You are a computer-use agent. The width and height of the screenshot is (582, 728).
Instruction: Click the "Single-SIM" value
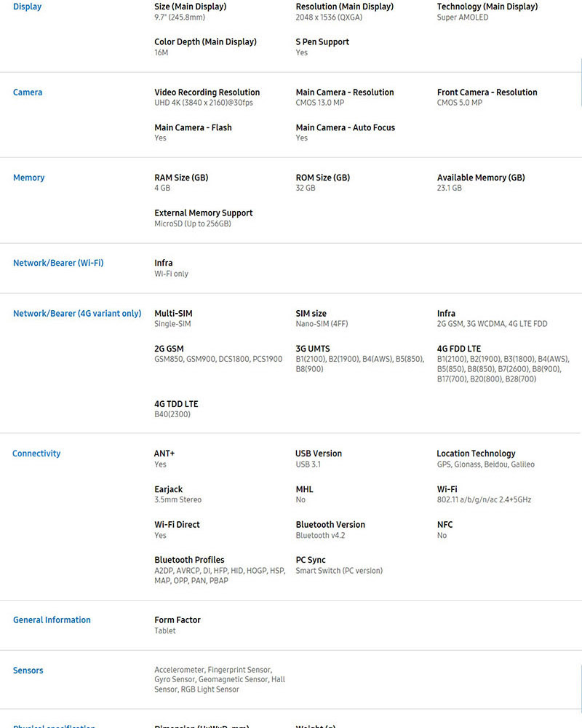pos(172,324)
